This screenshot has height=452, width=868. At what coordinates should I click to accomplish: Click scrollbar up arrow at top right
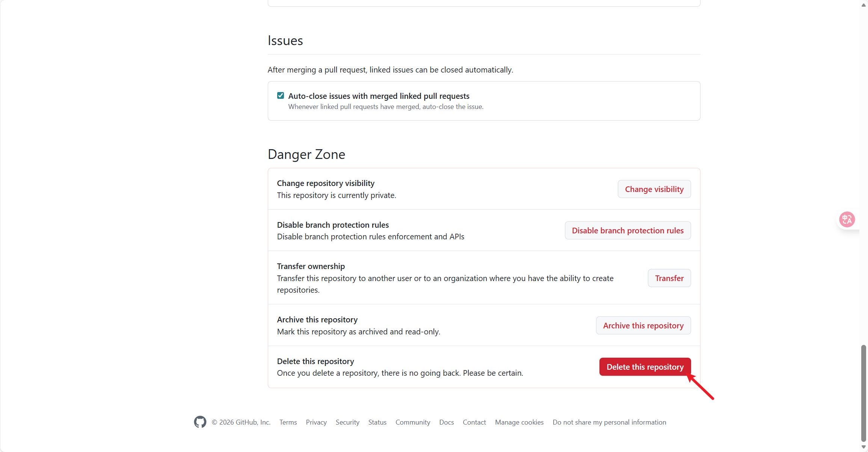click(863, 5)
